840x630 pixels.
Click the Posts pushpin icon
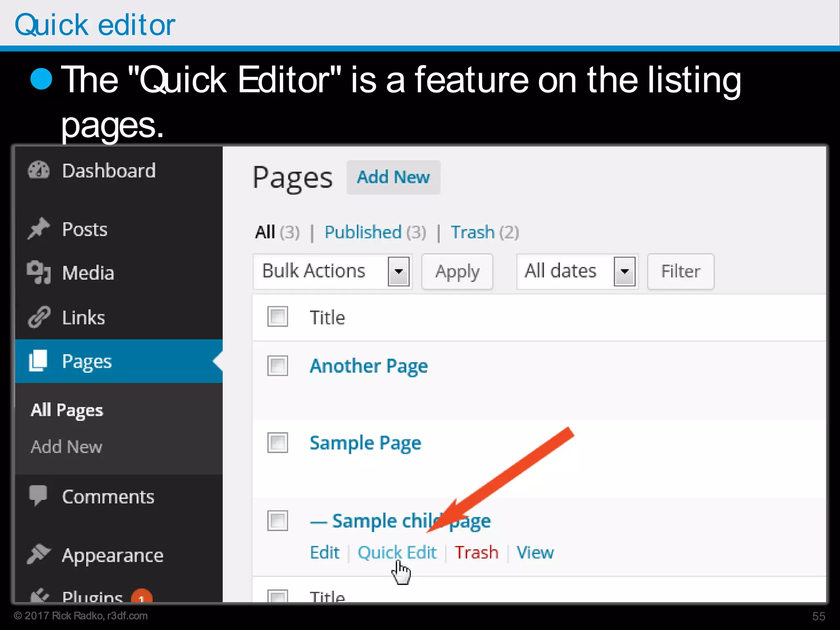pyautogui.click(x=39, y=228)
